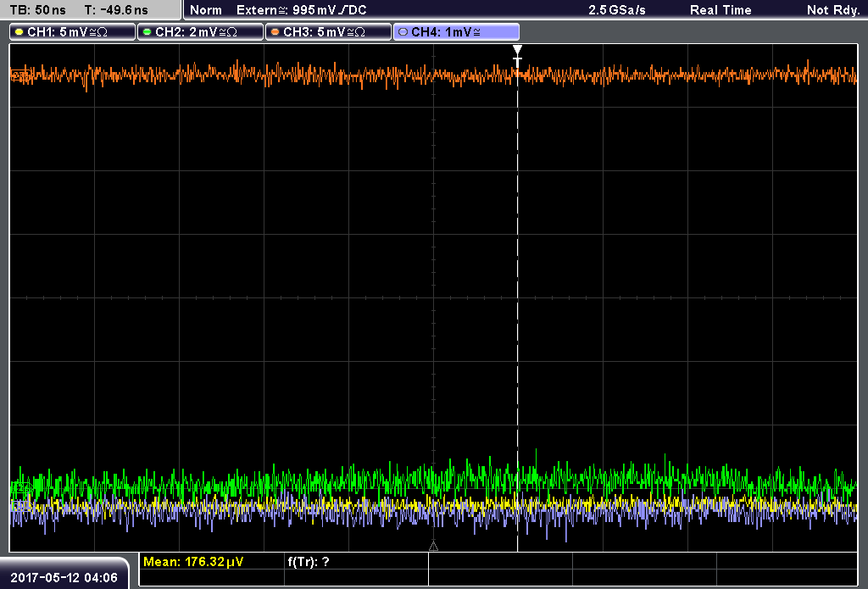Select the CH4 1 mV channel tab

[x=456, y=32]
